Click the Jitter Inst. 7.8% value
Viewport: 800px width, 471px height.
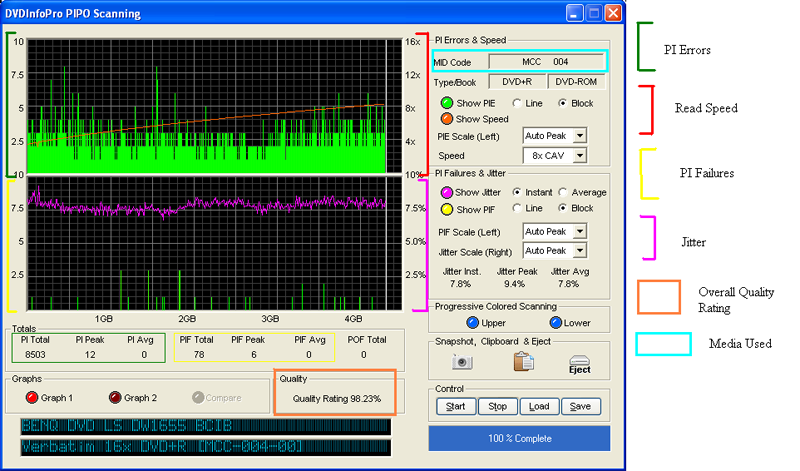point(460,284)
